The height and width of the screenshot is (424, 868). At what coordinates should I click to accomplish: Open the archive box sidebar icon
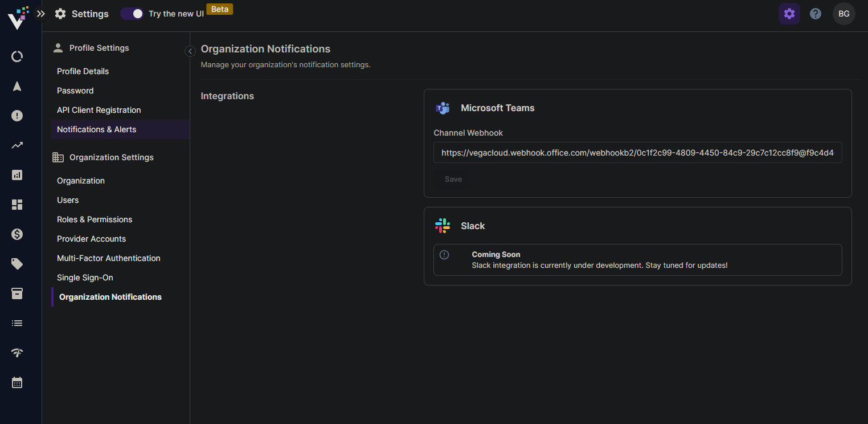[17, 293]
